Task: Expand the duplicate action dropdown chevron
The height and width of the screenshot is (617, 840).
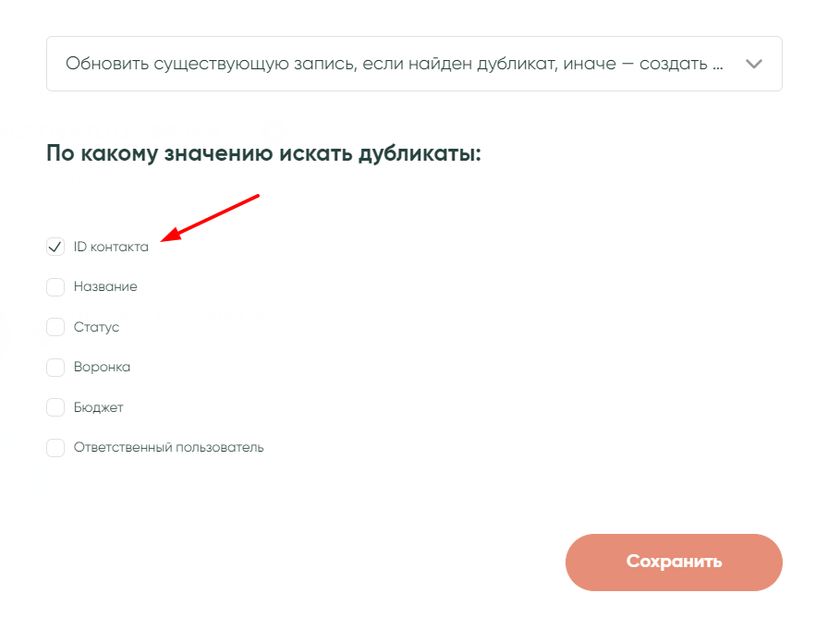Action: click(x=754, y=64)
